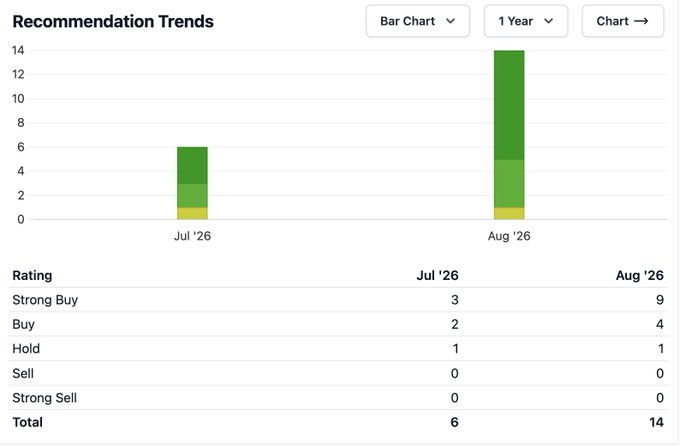Select the Hold rating row

pyautogui.click(x=338, y=348)
